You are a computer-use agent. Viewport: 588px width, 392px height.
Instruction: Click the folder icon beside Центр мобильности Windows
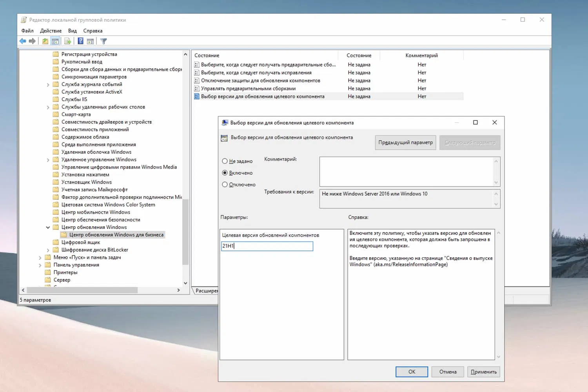56,212
